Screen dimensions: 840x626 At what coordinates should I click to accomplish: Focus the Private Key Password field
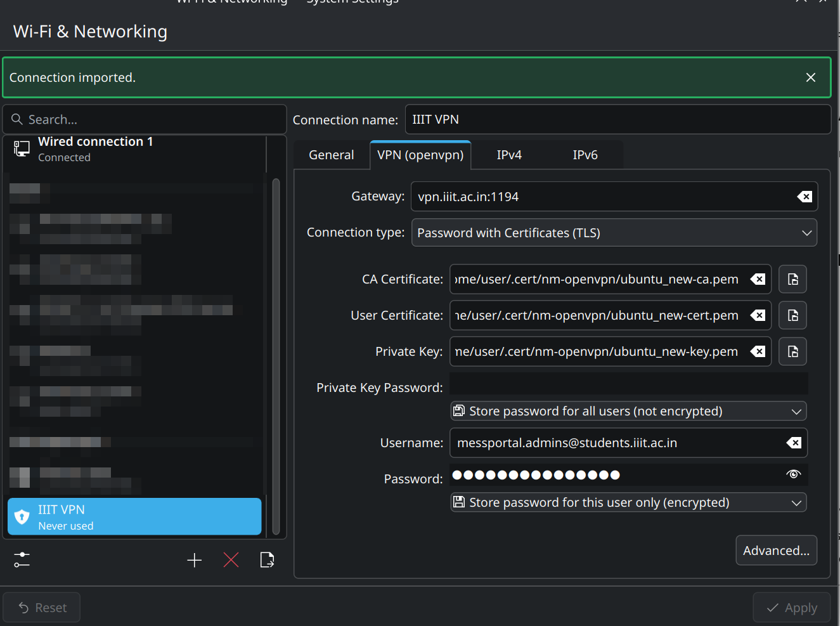tap(628, 384)
